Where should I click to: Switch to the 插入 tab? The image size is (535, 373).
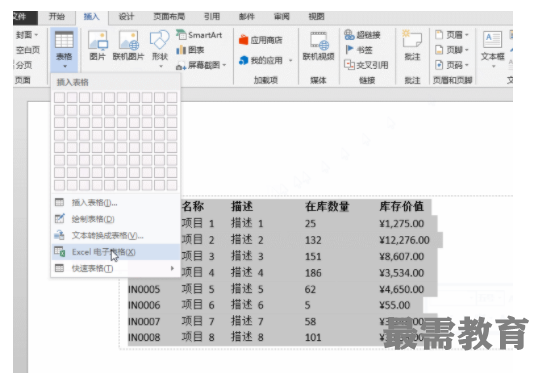click(x=91, y=17)
